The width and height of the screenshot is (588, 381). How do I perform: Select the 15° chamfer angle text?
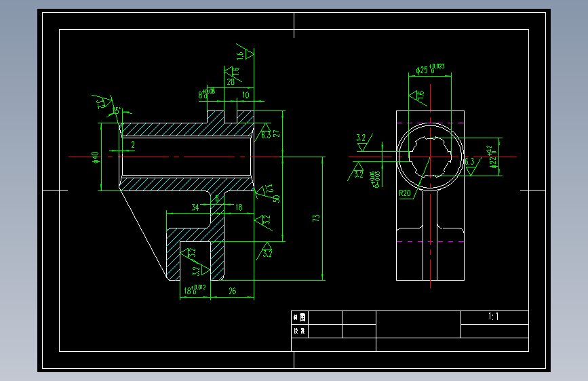(x=117, y=111)
